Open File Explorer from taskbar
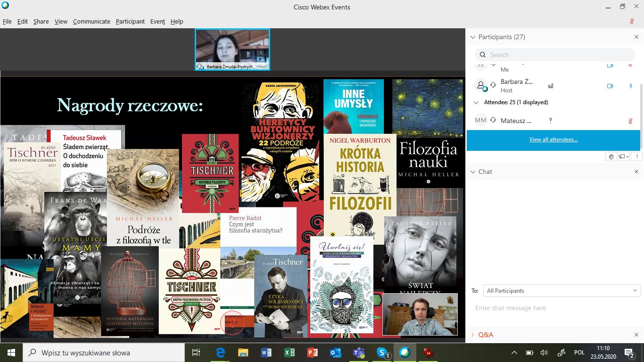The width and height of the screenshot is (644, 362). point(243,352)
